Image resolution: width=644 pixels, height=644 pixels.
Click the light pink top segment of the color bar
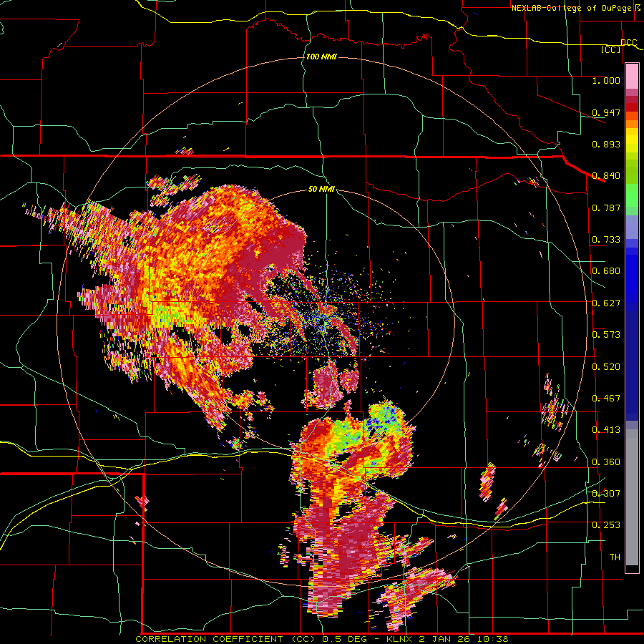click(x=632, y=76)
